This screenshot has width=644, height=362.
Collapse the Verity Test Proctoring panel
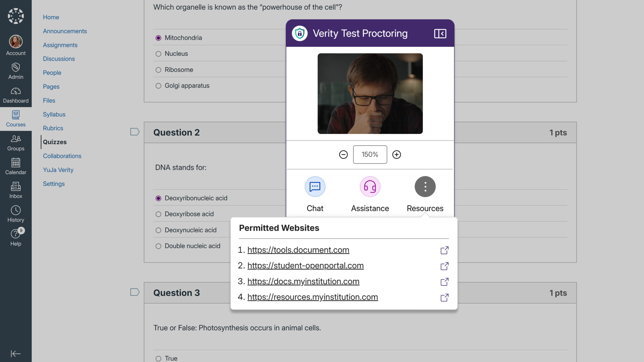(x=440, y=33)
